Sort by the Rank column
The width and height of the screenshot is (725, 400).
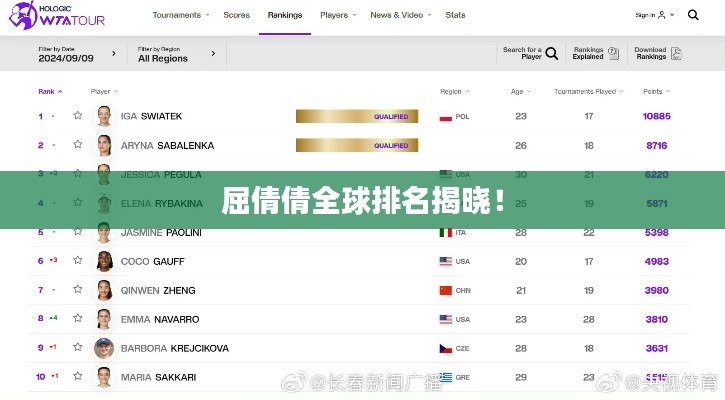tap(50, 92)
